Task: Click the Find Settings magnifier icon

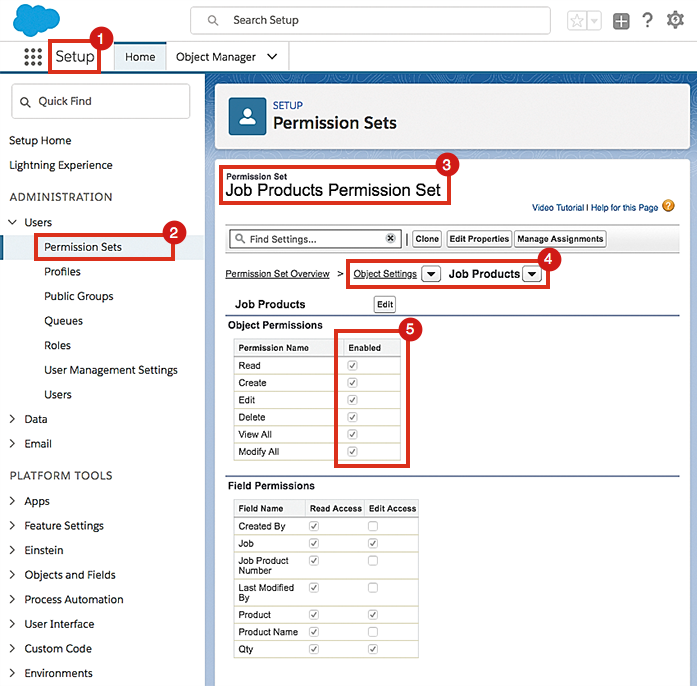Action: [x=240, y=239]
